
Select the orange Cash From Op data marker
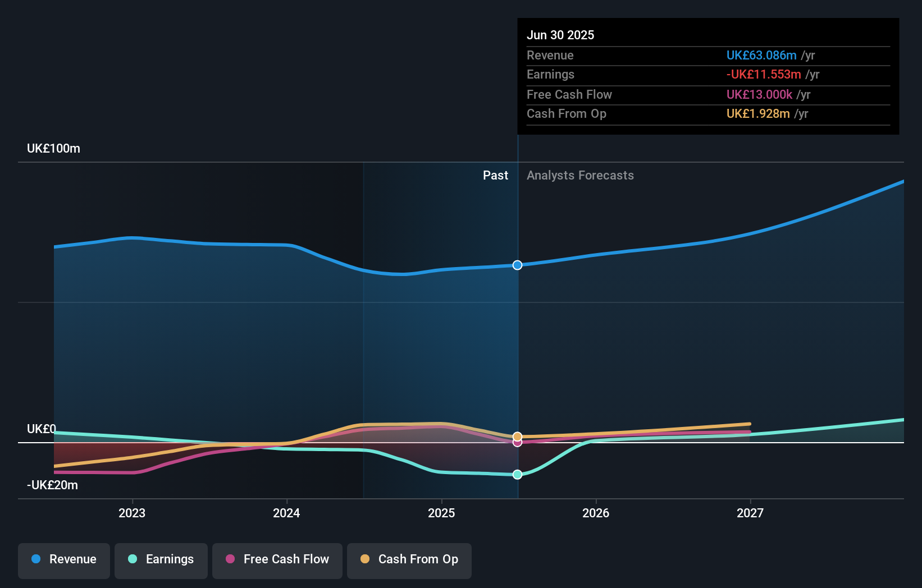(517, 436)
